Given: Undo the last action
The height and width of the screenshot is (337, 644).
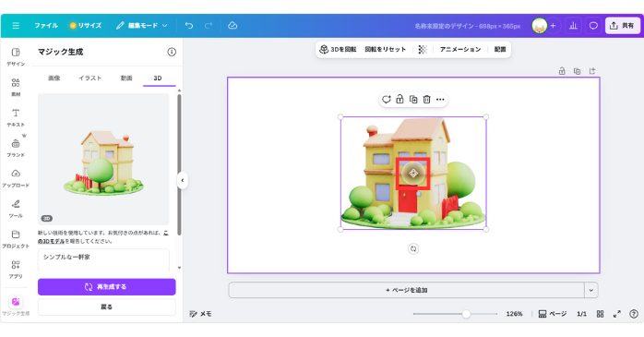Looking at the screenshot, I should click(x=189, y=26).
